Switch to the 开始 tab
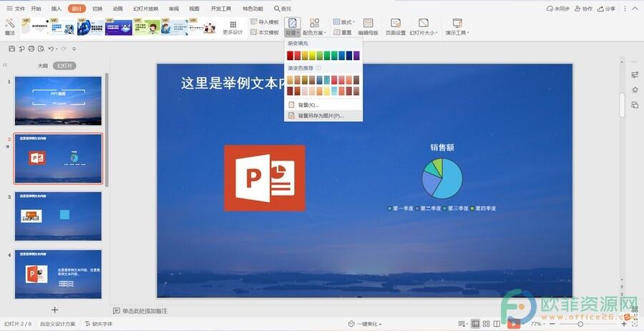This screenshot has height=331, width=644. pos(36,9)
